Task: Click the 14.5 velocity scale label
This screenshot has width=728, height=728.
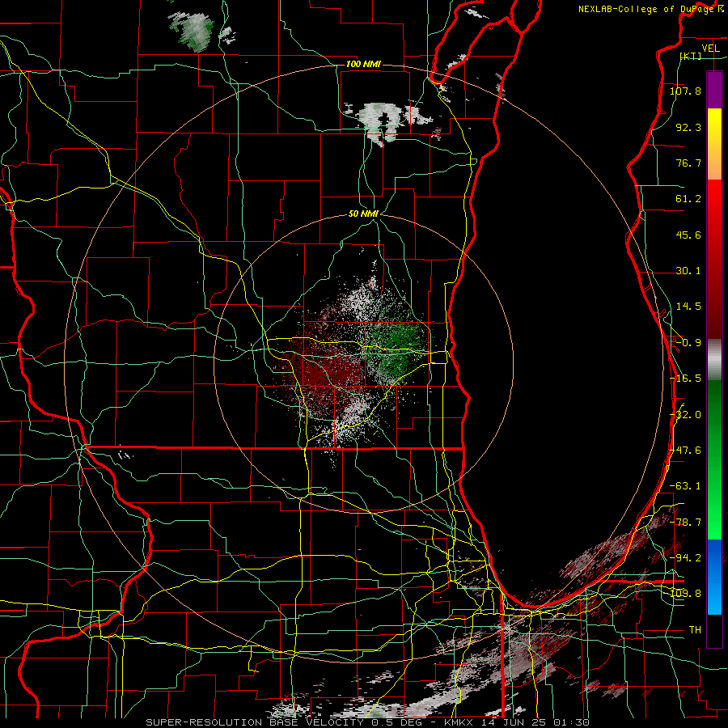Action: click(x=688, y=307)
